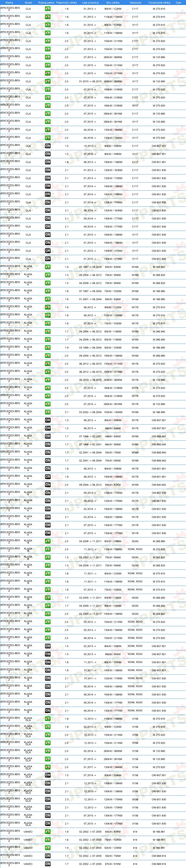The height and width of the screenshot is (868, 186).
Task: Click ON diesel icon in CLA 10.2013 row
Action: pos(48,146)
